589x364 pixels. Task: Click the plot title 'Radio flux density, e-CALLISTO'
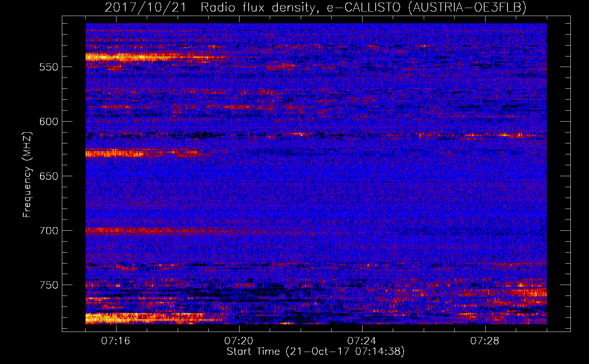pyautogui.click(x=301, y=7)
